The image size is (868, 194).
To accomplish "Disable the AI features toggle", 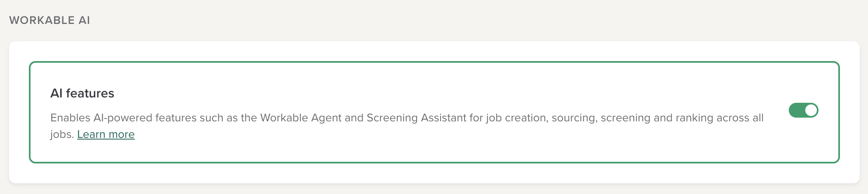I will click(803, 110).
